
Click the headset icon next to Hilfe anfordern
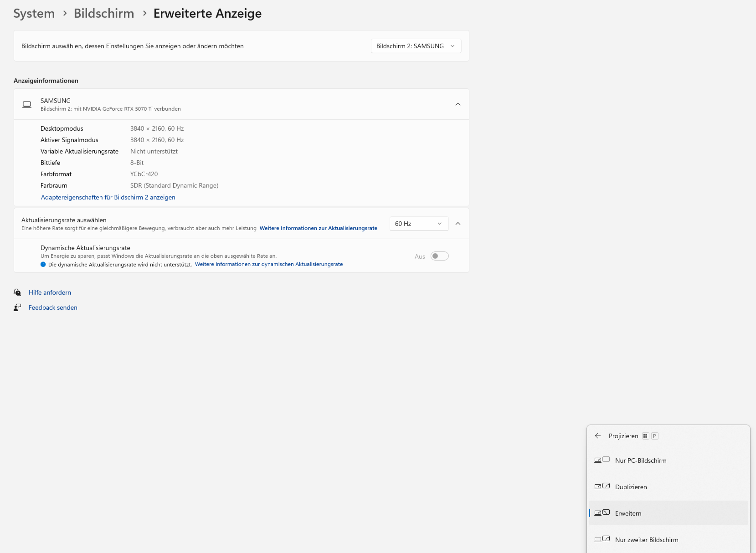click(17, 292)
